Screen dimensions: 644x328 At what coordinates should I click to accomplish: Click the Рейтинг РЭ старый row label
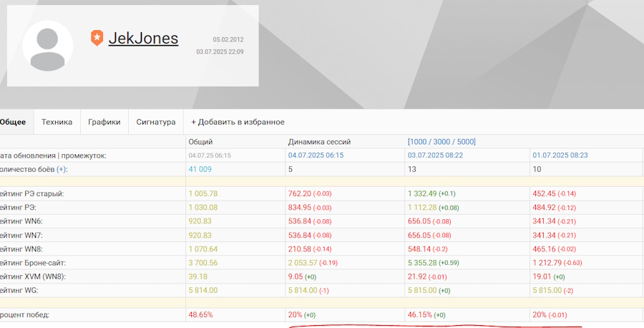[32, 193]
